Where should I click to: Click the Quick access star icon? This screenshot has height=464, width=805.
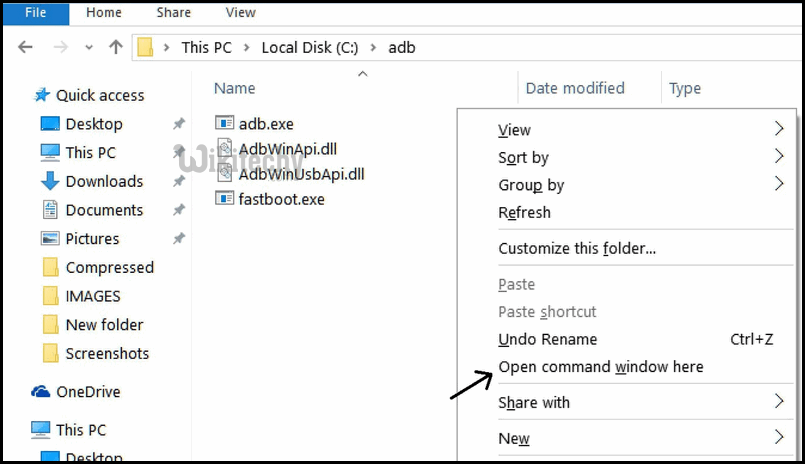pos(42,95)
